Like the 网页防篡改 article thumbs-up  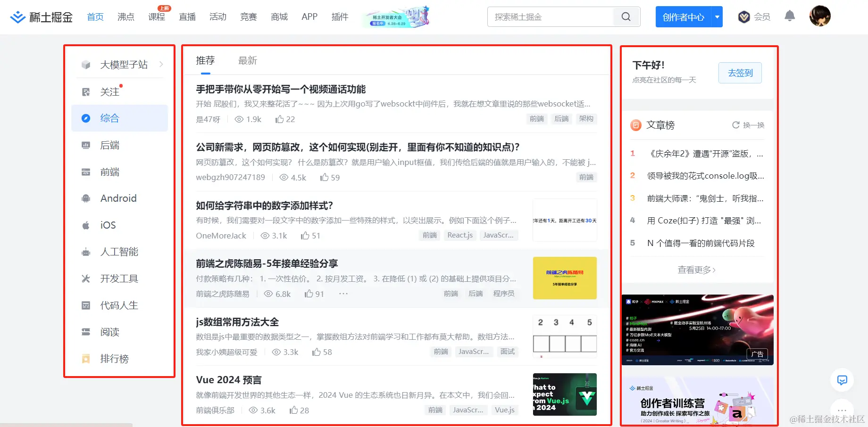324,177
